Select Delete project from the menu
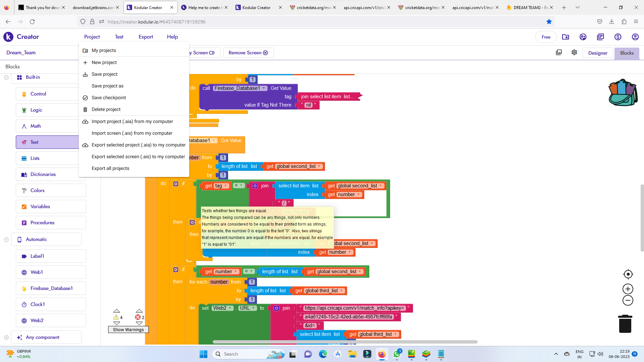The image size is (644, 362). click(134, 110)
